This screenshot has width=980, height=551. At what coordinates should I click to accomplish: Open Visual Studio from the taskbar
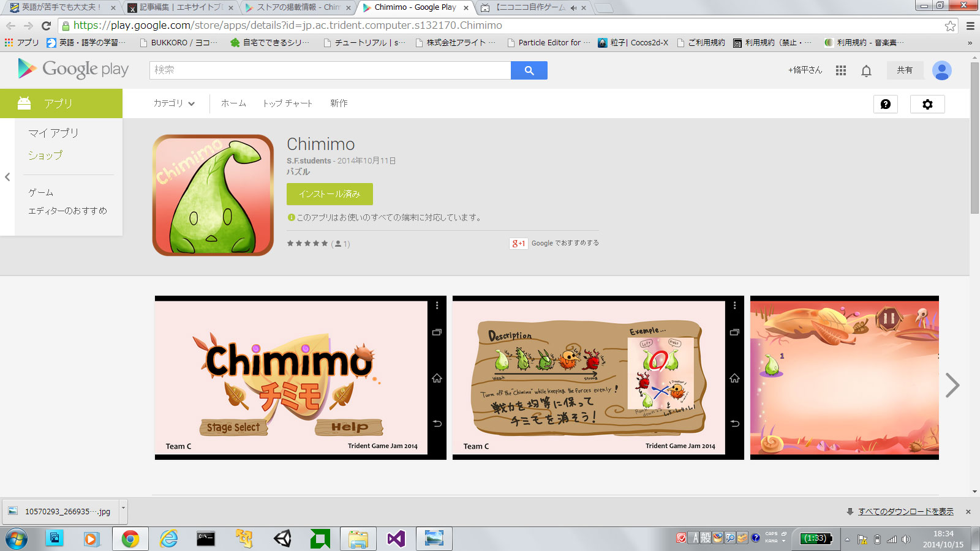tap(396, 539)
